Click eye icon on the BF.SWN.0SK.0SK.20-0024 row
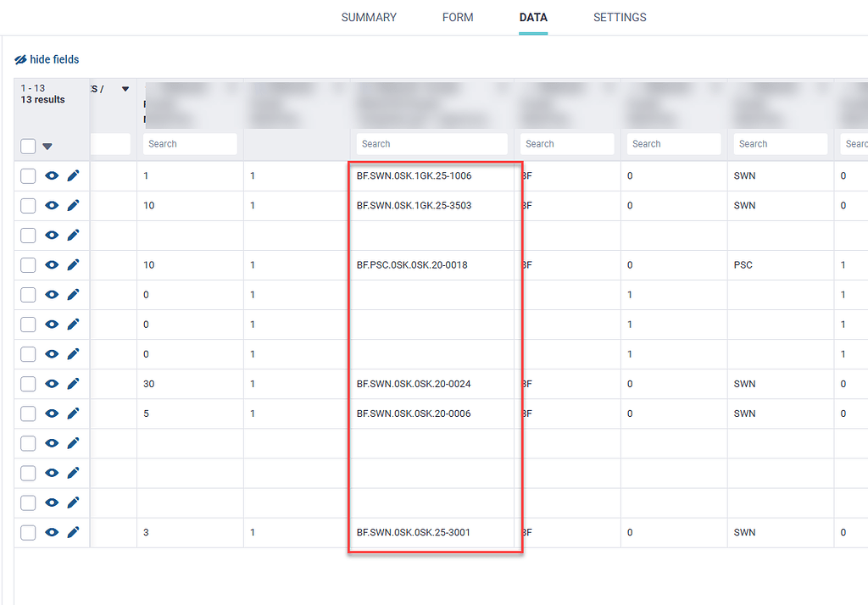Viewport: 868px width, 605px height. pos(52,383)
